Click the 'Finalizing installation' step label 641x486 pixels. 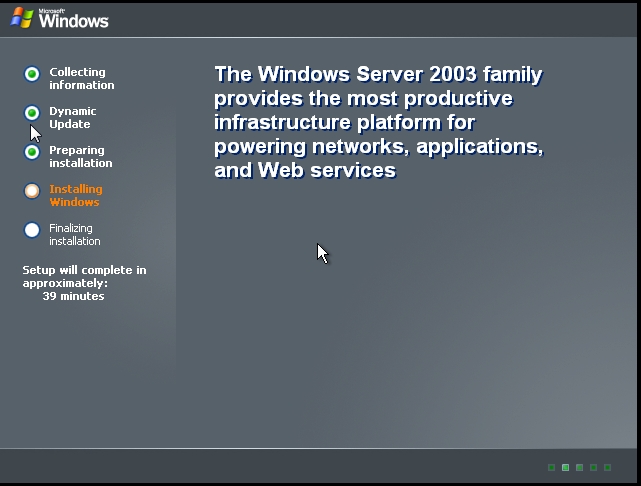click(x=74, y=234)
